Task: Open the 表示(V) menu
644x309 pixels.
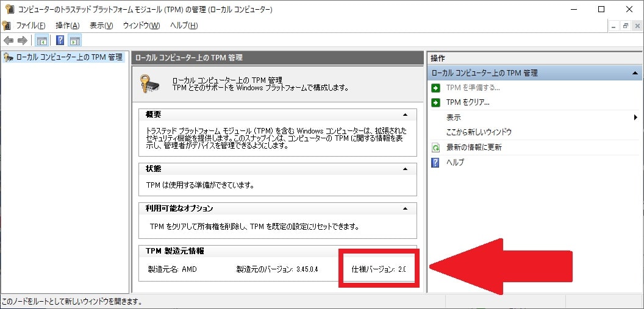Action: tap(101, 26)
